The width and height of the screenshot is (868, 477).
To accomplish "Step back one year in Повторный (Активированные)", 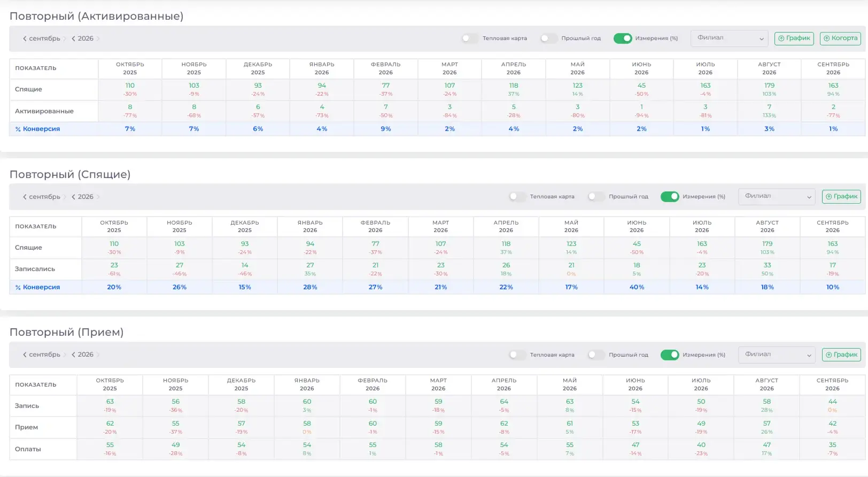I will [73, 39].
